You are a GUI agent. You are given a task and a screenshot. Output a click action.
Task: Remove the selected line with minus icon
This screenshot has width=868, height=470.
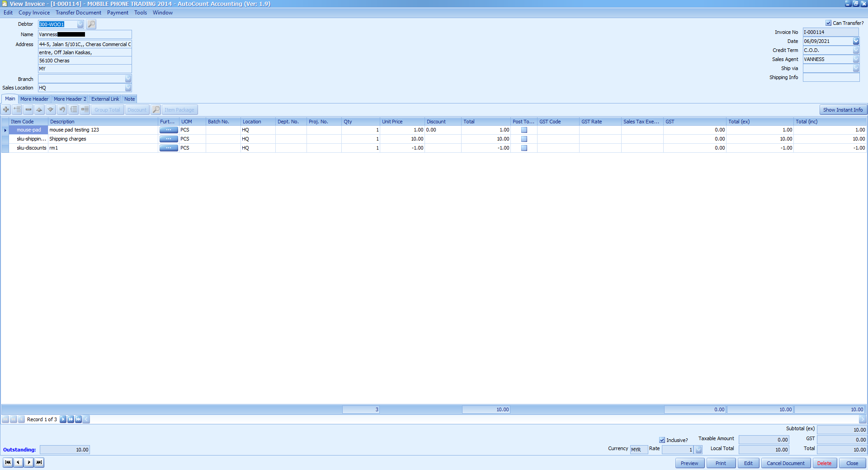28,109
